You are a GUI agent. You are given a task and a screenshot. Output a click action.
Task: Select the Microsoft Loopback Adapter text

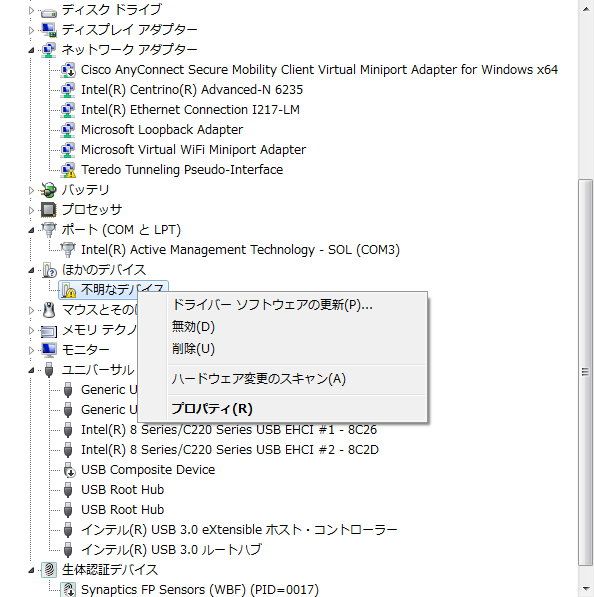click(x=162, y=130)
